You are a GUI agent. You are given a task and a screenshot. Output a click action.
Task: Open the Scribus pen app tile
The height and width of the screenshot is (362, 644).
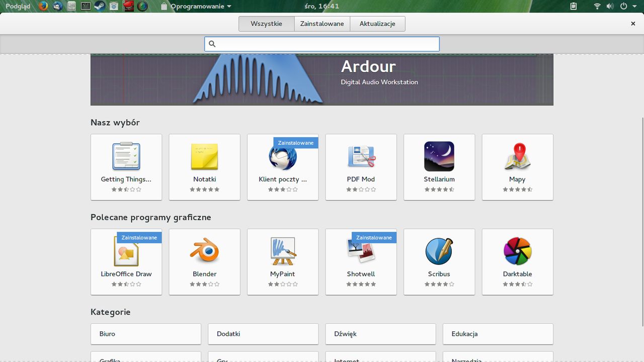[439, 262]
